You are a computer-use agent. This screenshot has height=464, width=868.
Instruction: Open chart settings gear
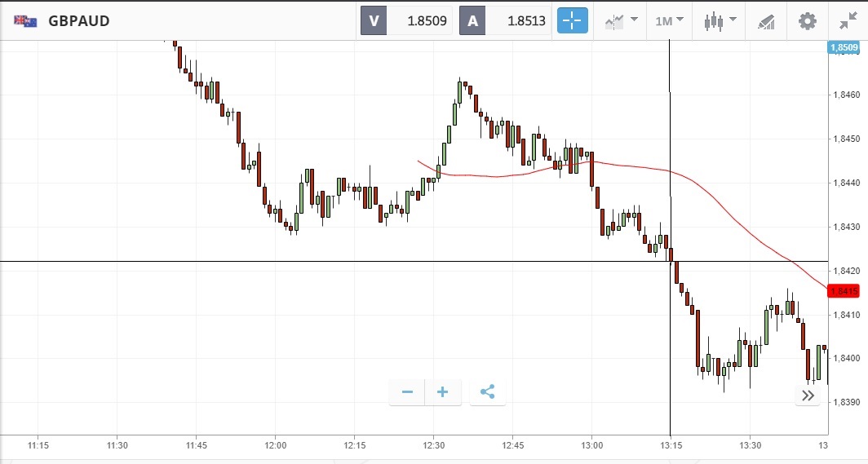[807, 20]
